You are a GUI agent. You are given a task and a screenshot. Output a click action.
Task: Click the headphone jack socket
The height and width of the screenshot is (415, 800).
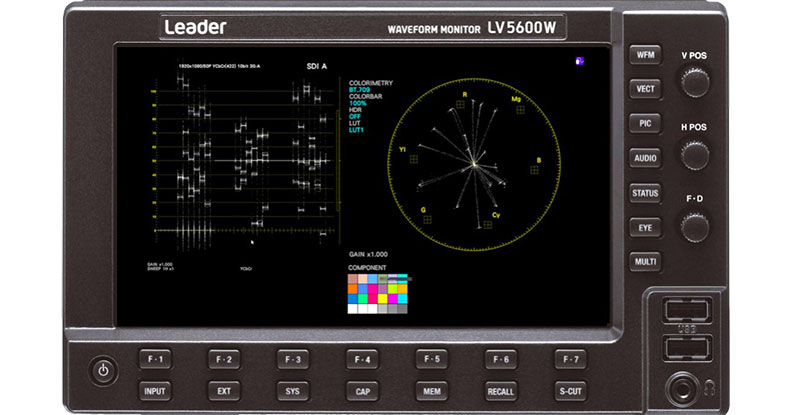(x=682, y=389)
